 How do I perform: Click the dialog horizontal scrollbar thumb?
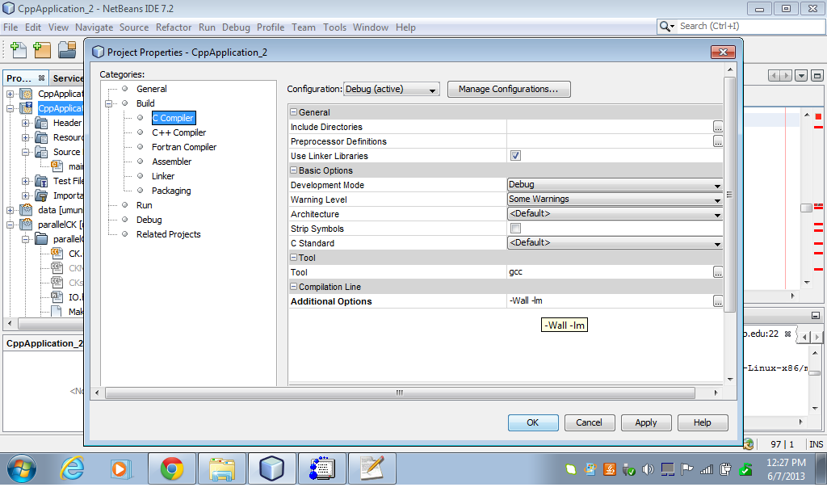point(400,393)
